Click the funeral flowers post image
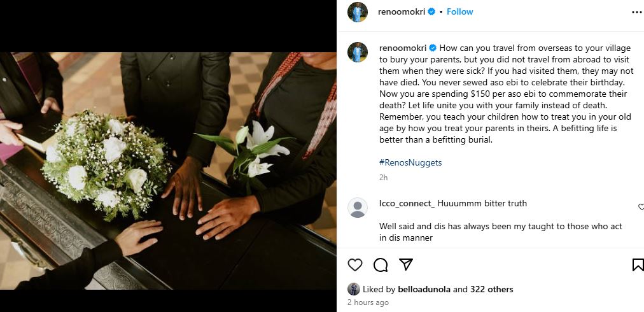Screen dimensions: 644x312 [x=168, y=171]
